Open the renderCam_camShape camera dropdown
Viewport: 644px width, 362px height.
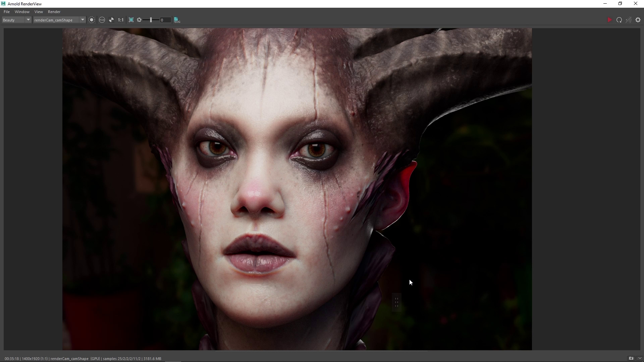coord(82,20)
